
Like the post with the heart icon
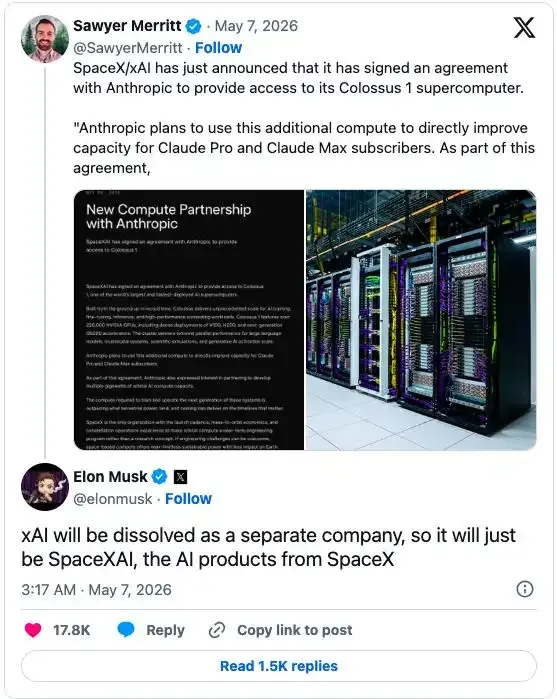click(33, 630)
